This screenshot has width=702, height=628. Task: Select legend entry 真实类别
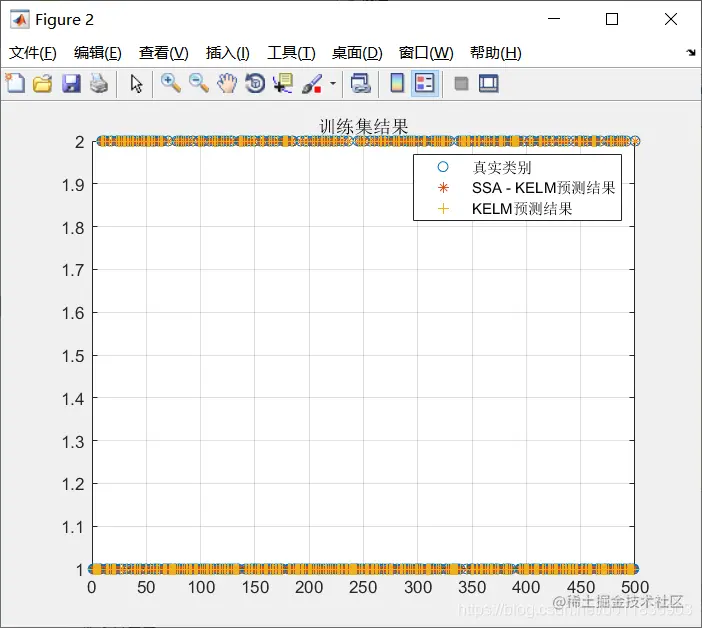[501, 167]
